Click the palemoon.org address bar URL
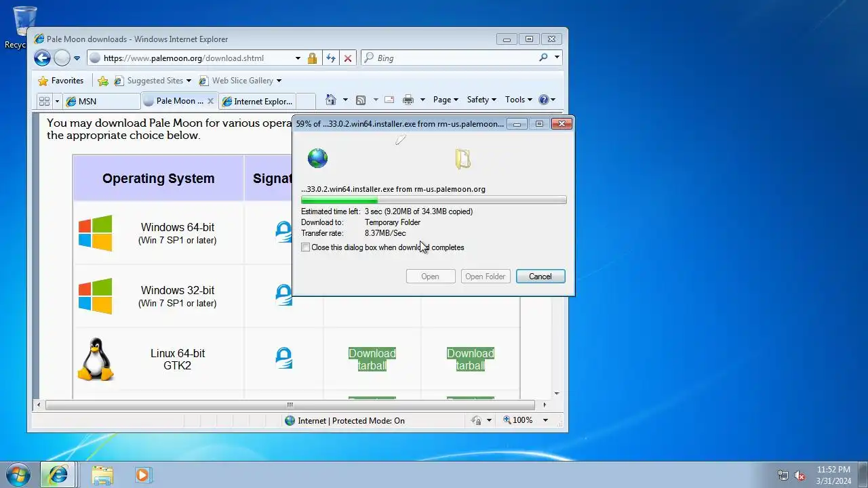This screenshot has width=868, height=488. tap(183, 58)
